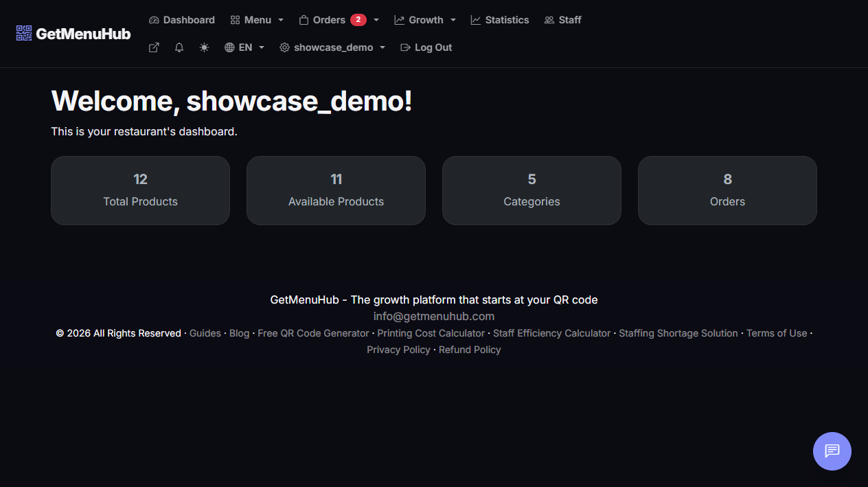Click the Log Out link
868x487 pixels.
pos(426,47)
